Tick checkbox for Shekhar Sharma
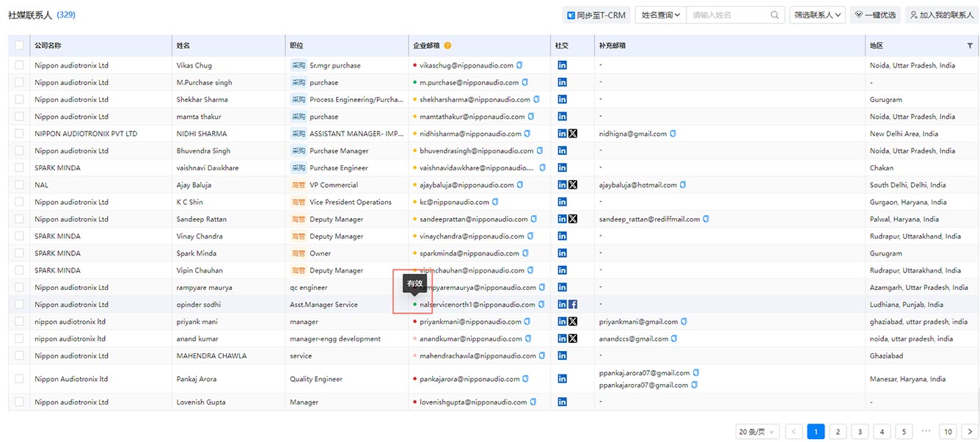This screenshot has width=980, height=442. tap(19, 99)
